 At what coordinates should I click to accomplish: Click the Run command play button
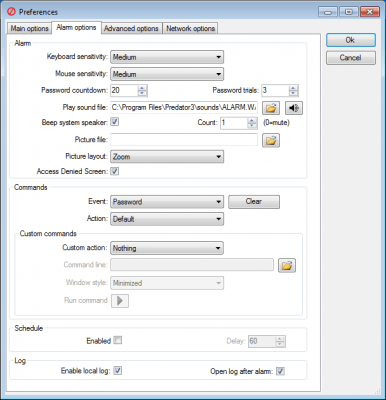tap(120, 301)
